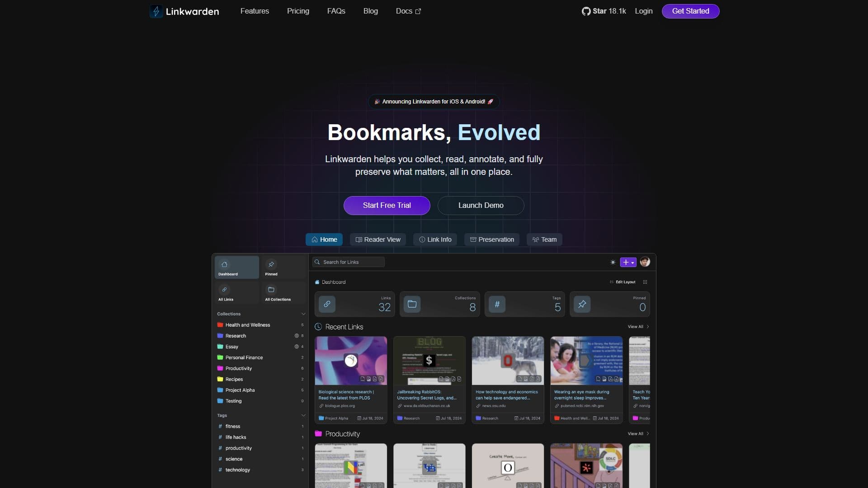Image resolution: width=868 pixels, height=488 pixels.
Task: Click the Productivity section pink folder icon
Action: 318,434
